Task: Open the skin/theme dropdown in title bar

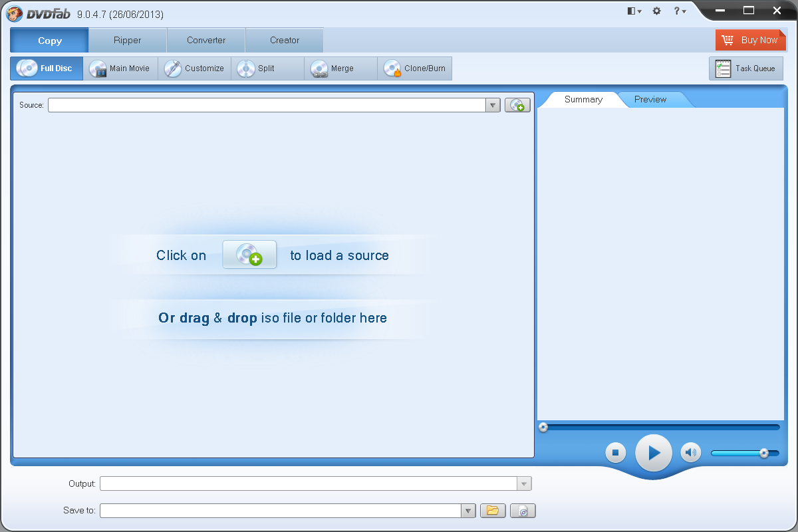Action: (x=634, y=11)
